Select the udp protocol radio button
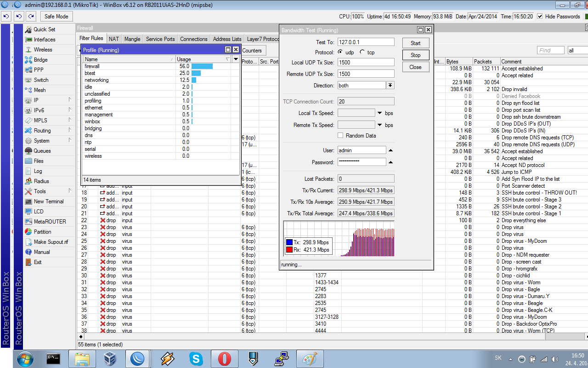This screenshot has height=368, width=588. pyautogui.click(x=340, y=52)
